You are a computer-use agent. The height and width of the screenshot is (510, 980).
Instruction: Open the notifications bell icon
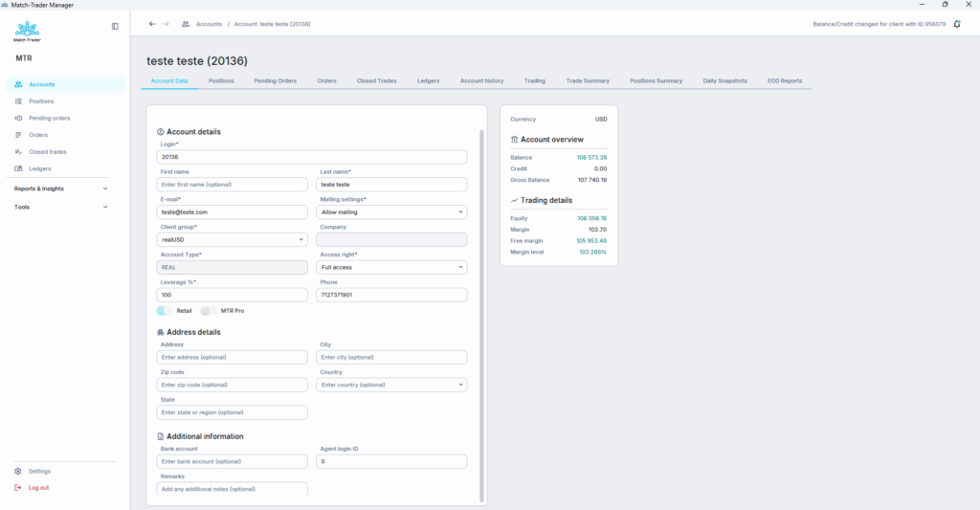click(x=957, y=24)
